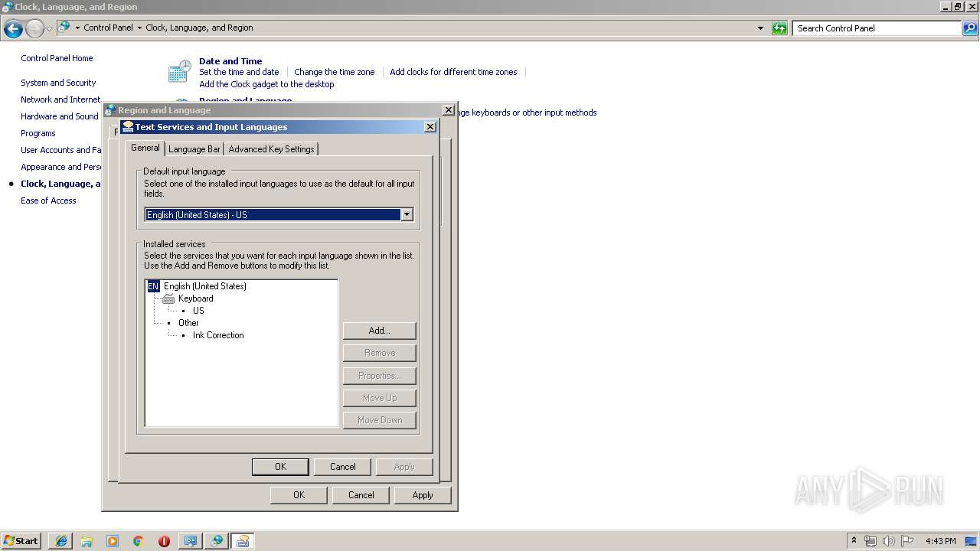This screenshot has width=980, height=551.
Task: Click Cancel in Text Services dialog
Action: coord(343,467)
